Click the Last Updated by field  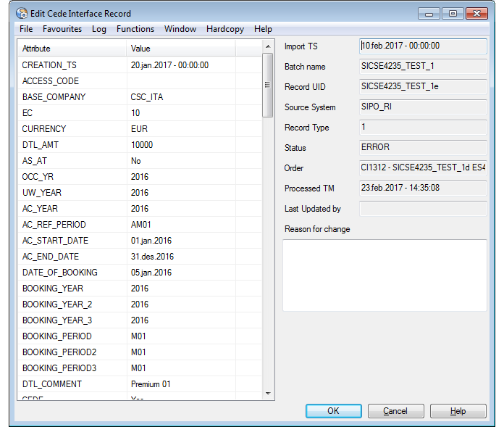point(423,209)
